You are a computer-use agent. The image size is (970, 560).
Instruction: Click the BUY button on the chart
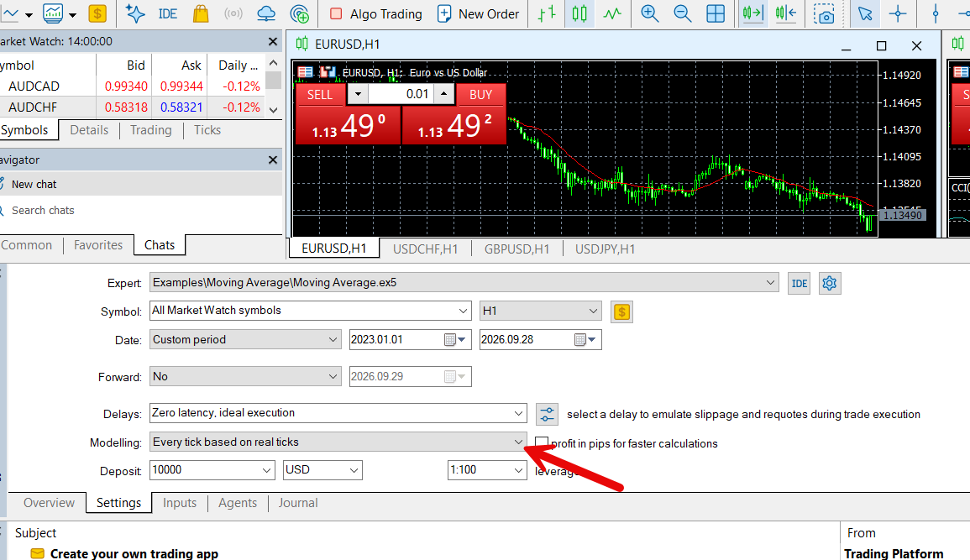[480, 95]
